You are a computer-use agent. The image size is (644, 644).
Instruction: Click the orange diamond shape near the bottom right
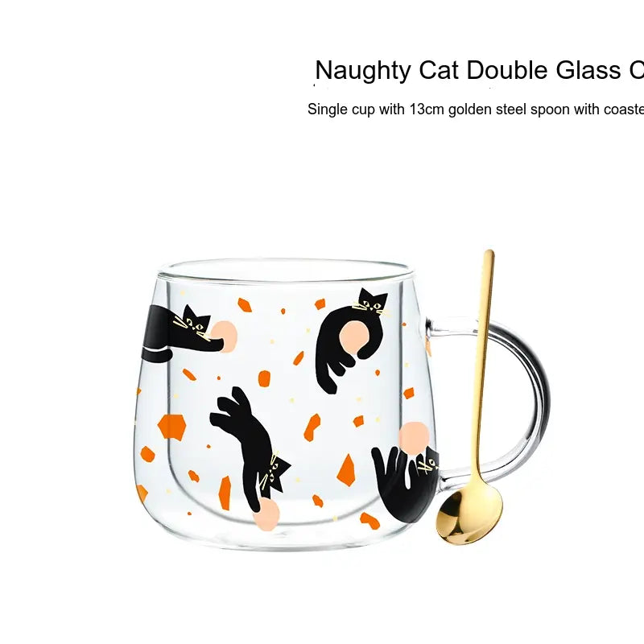coord(346,470)
